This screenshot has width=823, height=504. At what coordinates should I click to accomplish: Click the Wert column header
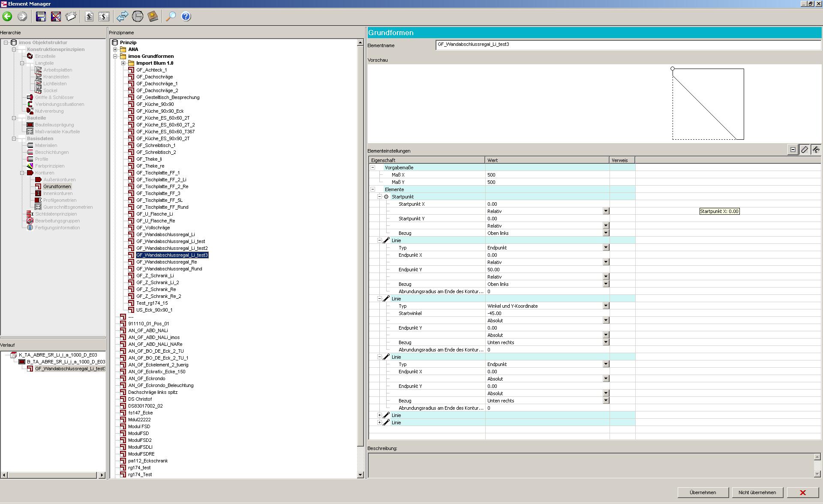[547, 160]
